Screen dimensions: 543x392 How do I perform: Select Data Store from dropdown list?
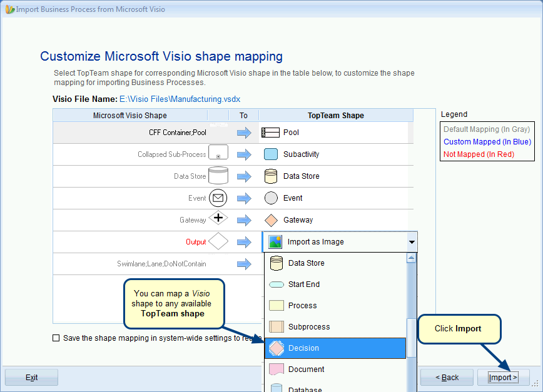click(x=335, y=263)
